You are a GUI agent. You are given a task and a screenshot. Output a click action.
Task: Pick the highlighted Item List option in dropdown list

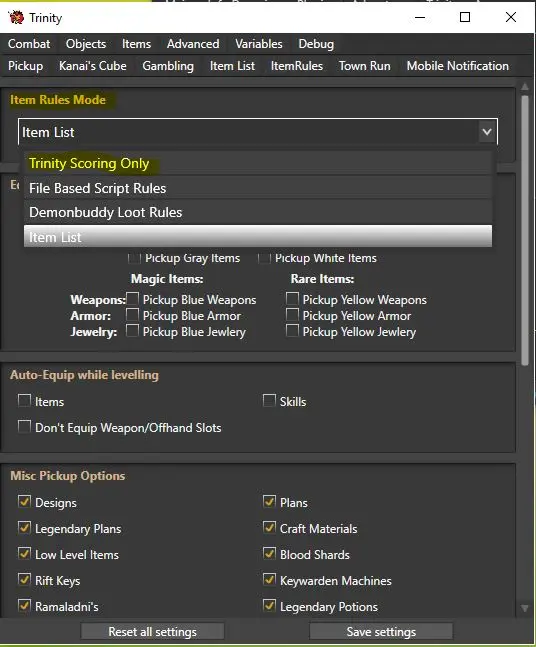[258, 237]
